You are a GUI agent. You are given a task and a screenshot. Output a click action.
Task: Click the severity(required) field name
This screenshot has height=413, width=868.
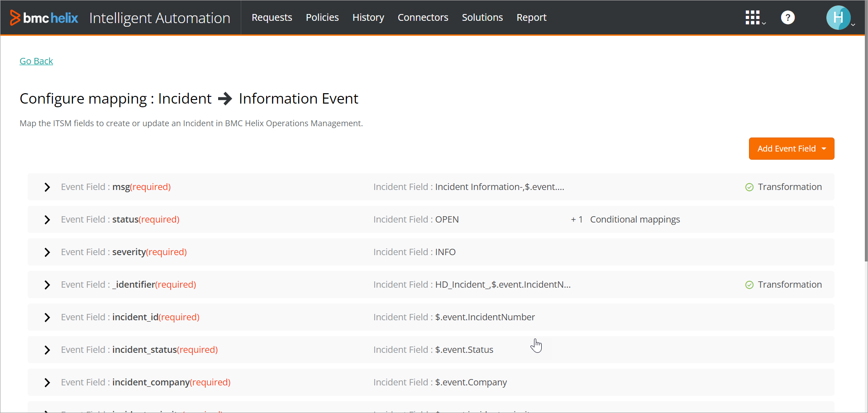[149, 252]
